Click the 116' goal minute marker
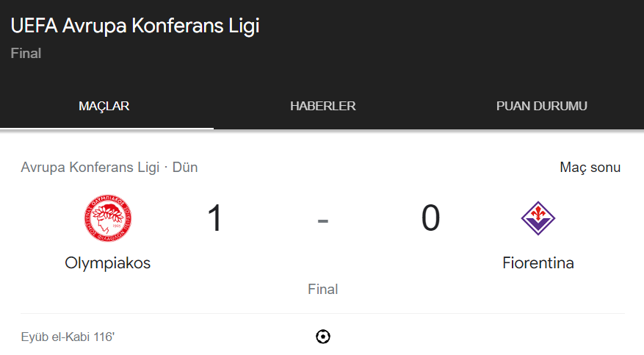The height and width of the screenshot is (355, 644). (104, 337)
